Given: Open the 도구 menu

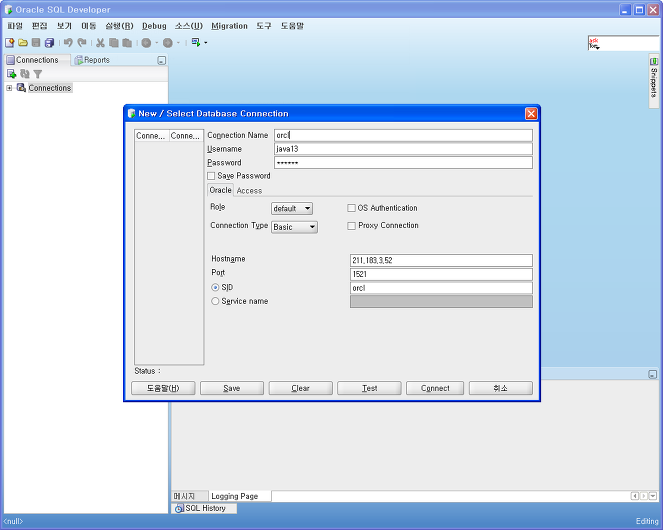Looking at the screenshot, I should 264,26.
